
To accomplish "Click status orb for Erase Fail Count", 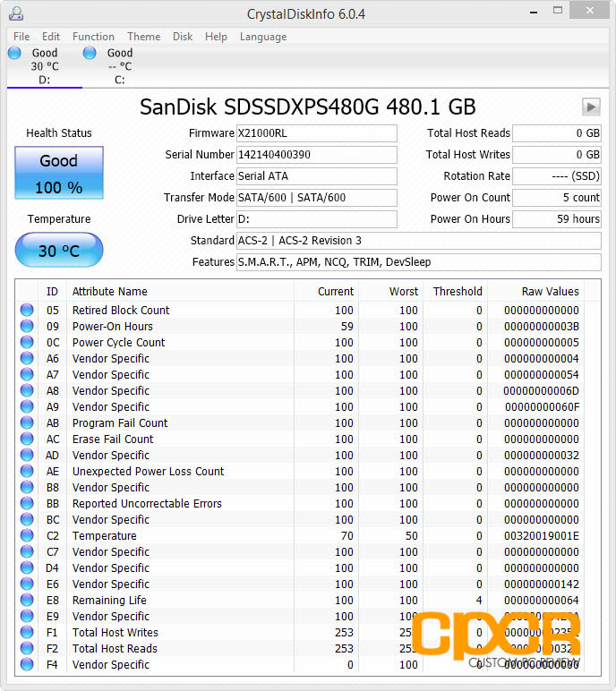I will [x=27, y=439].
